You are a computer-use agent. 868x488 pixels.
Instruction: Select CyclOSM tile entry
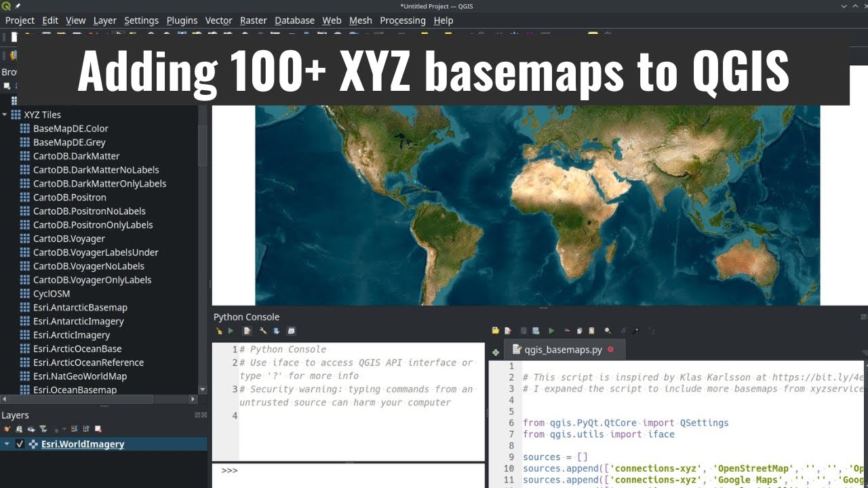tap(50, 293)
